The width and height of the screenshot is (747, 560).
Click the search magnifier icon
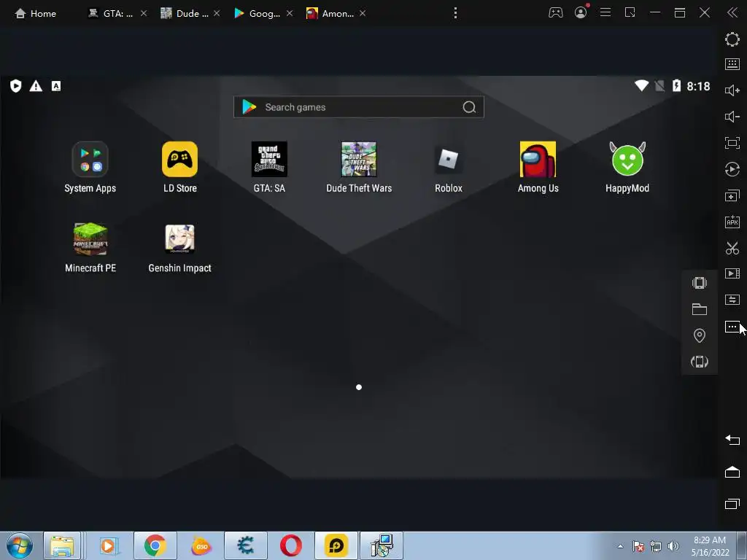tap(469, 107)
